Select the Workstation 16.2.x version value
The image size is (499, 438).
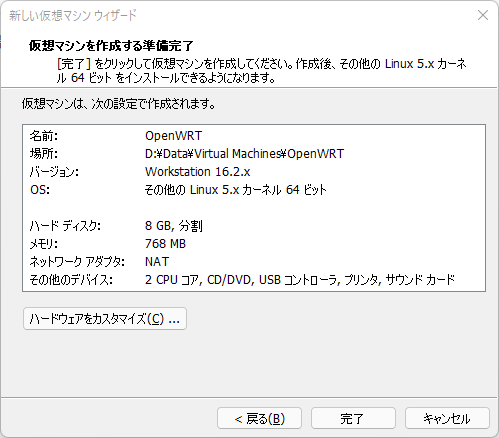(197, 172)
